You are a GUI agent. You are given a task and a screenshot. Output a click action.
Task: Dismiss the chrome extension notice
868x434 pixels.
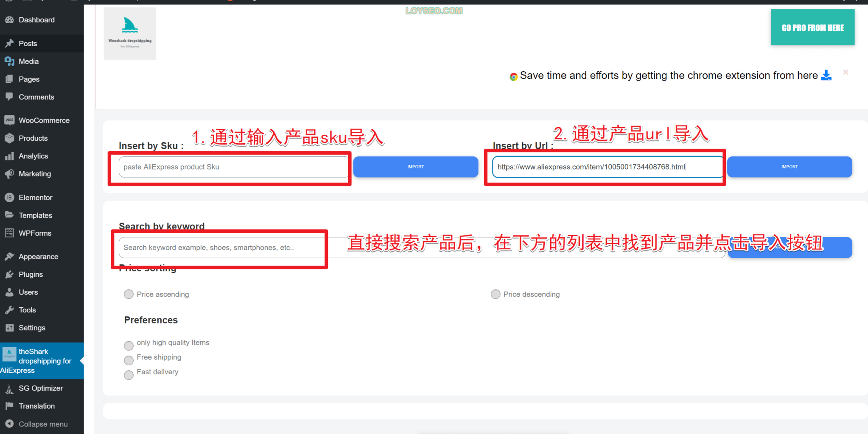(x=846, y=72)
